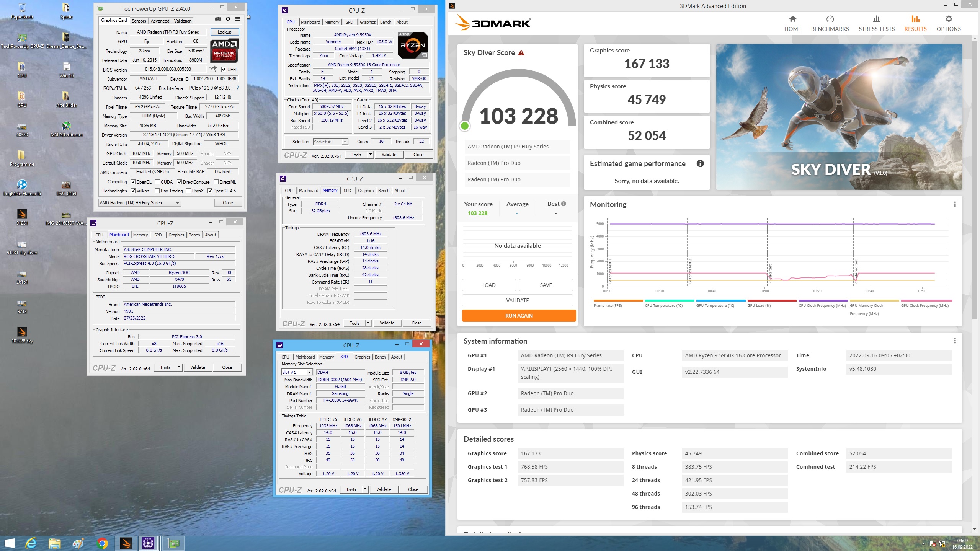980x551 pixels.
Task: Toggle the UEFI checkbox in GPU-Z
Action: (224, 69)
